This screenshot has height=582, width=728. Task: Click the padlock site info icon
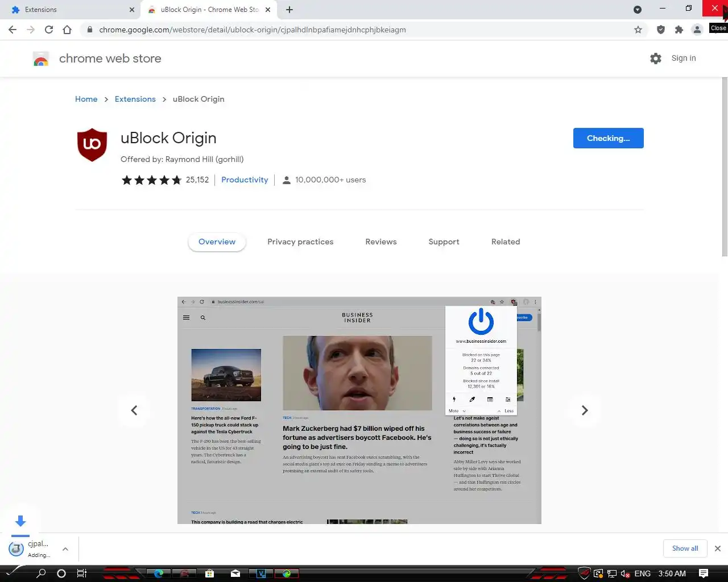click(89, 30)
